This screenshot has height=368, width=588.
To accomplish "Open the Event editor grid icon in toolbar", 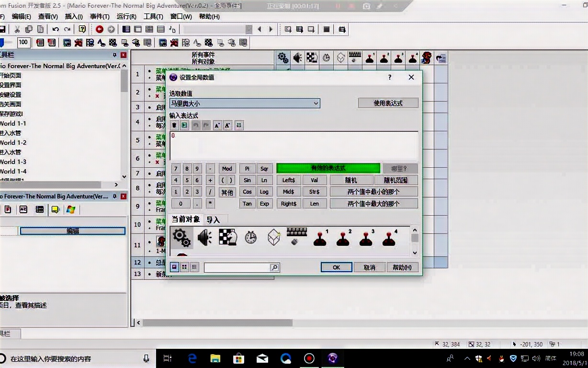I will click(x=149, y=29).
